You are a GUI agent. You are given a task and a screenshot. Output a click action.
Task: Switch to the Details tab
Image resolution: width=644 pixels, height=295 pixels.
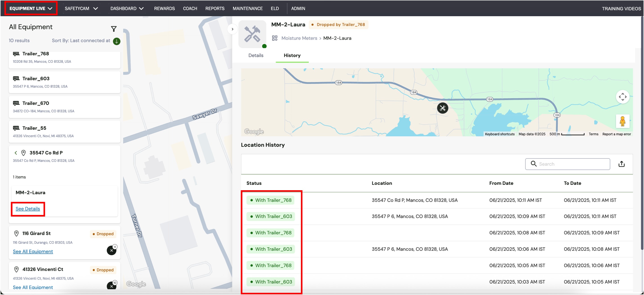click(256, 55)
